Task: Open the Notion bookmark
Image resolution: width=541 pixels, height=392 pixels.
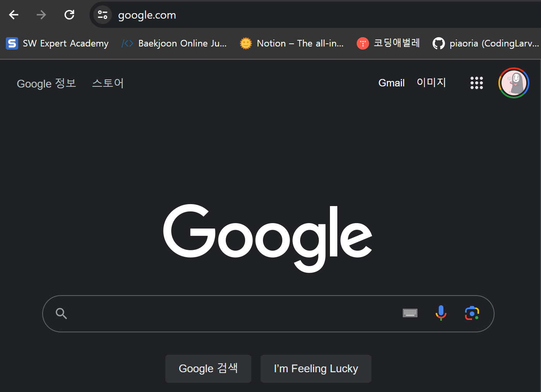Action: (292, 43)
